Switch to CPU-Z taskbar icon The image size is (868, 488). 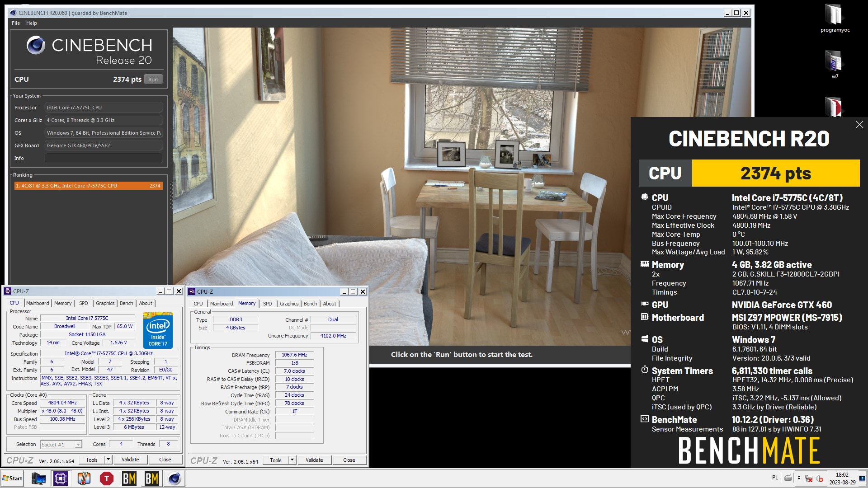[61, 478]
